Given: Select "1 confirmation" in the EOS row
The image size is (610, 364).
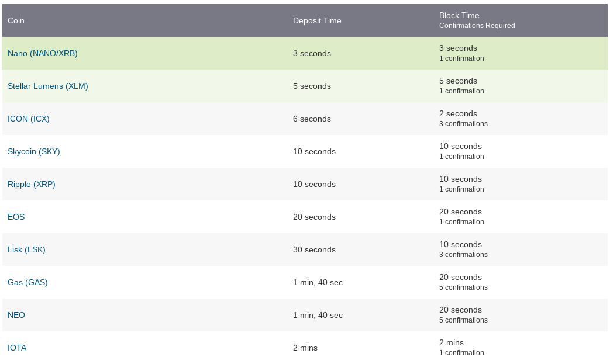Looking at the screenshot, I should [x=462, y=222].
